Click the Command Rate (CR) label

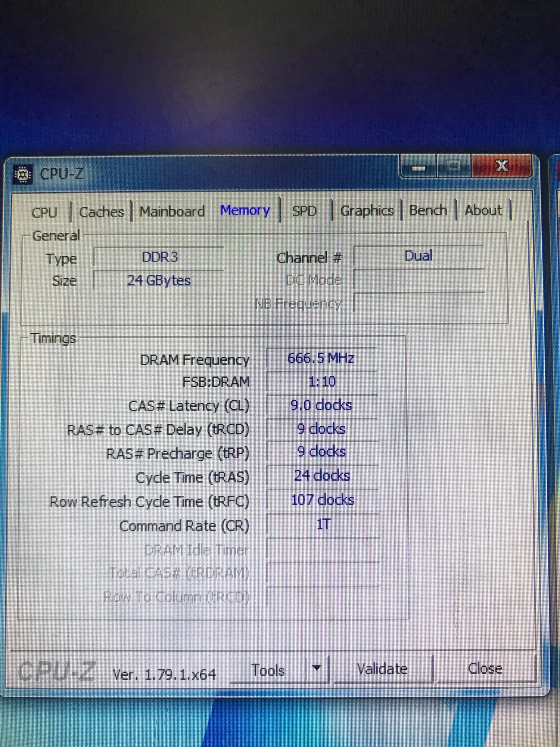click(x=184, y=526)
